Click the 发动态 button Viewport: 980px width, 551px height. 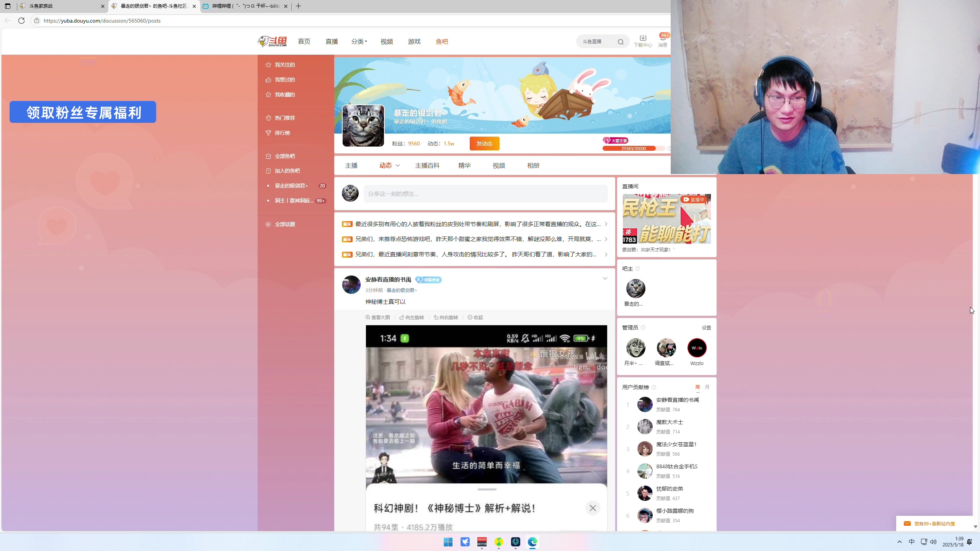[x=485, y=143]
